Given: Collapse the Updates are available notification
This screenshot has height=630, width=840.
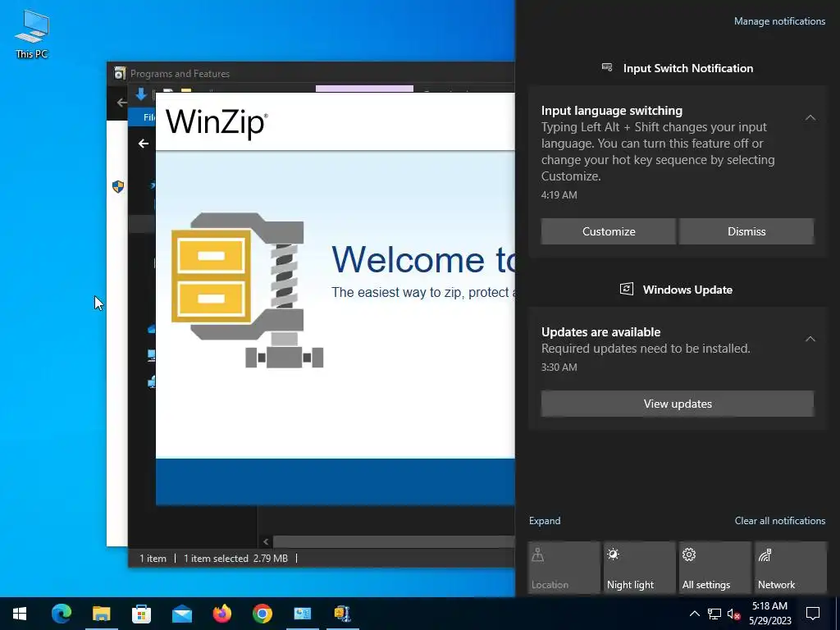Looking at the screenshot, I should point(810,339).
